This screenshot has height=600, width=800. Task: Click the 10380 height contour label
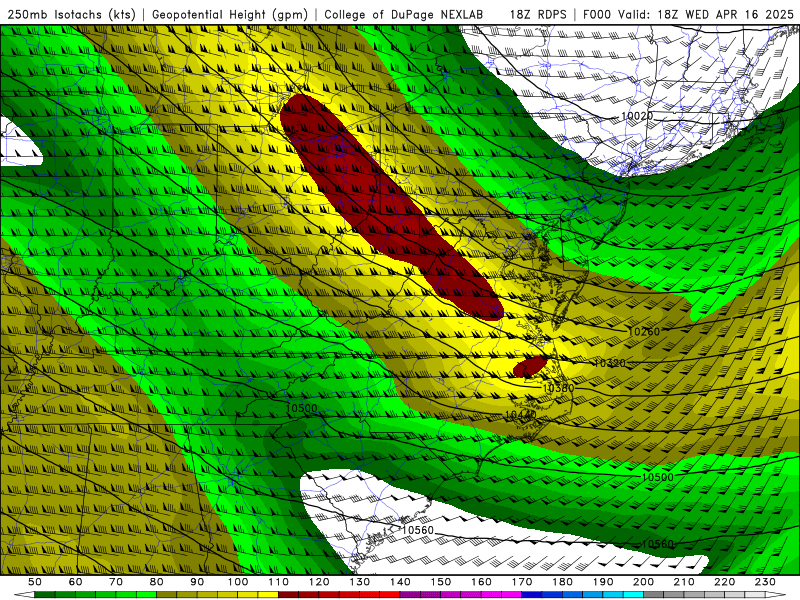558,388
